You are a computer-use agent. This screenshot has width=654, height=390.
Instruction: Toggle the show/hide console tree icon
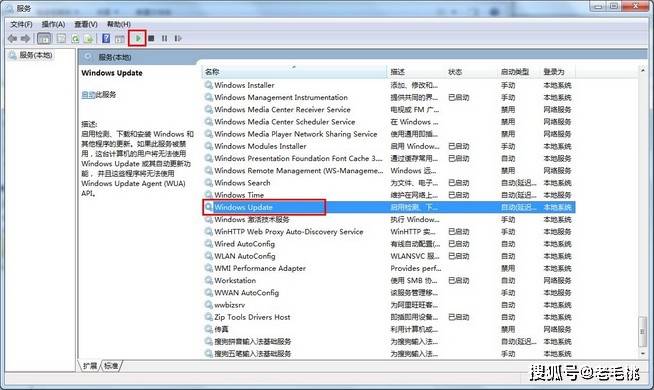coord(44,39)
